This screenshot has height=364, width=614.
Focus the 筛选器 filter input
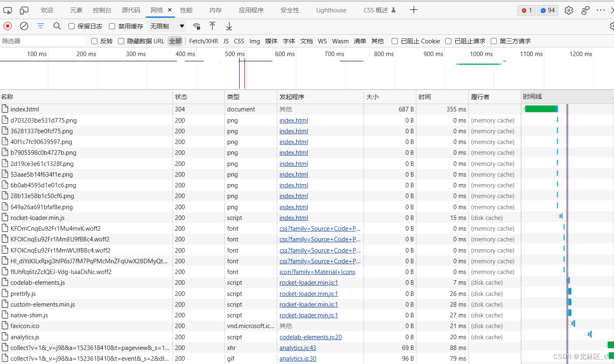(x=43, y=41)
